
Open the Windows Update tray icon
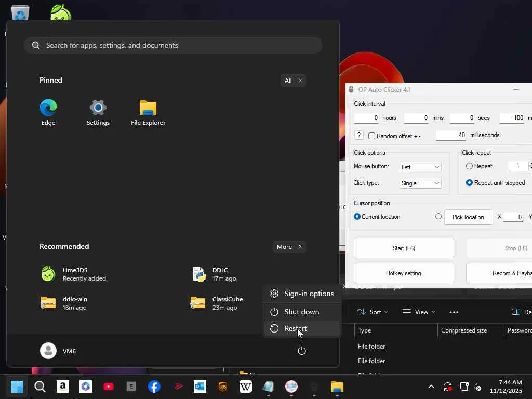[x=447, y=387]
